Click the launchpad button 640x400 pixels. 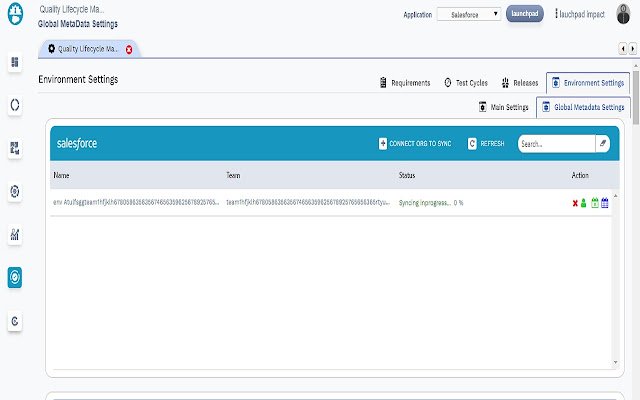point(524,13)
